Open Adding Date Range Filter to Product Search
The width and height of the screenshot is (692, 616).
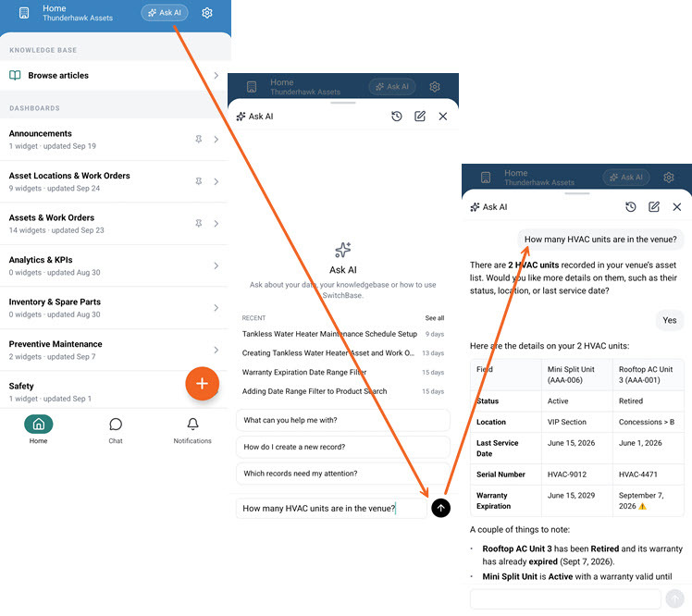coord(343,391)
